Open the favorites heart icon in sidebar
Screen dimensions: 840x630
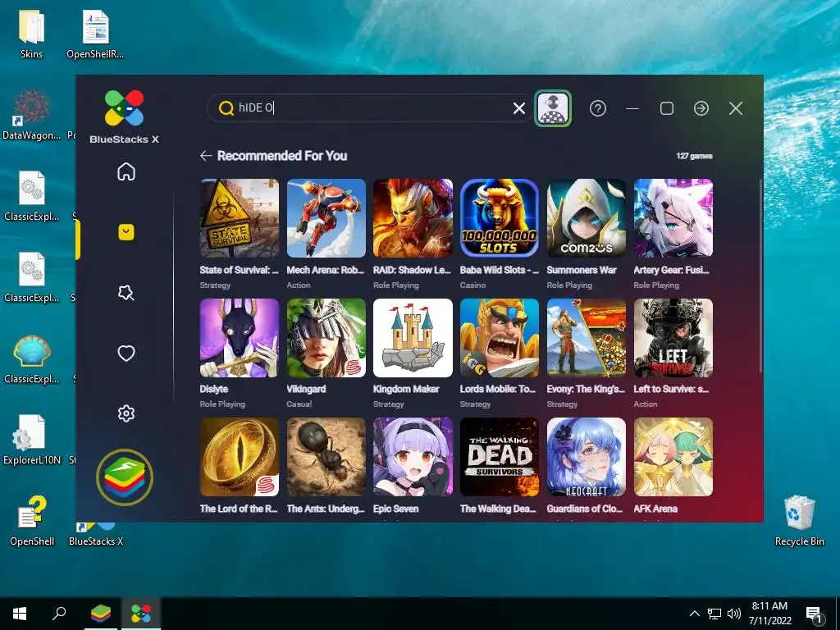126,353
